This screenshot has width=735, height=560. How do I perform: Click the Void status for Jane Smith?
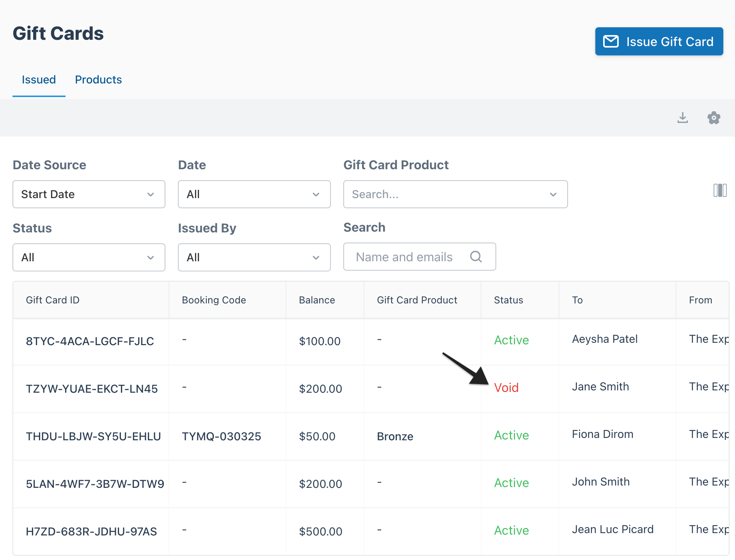(x=506, y=388)
